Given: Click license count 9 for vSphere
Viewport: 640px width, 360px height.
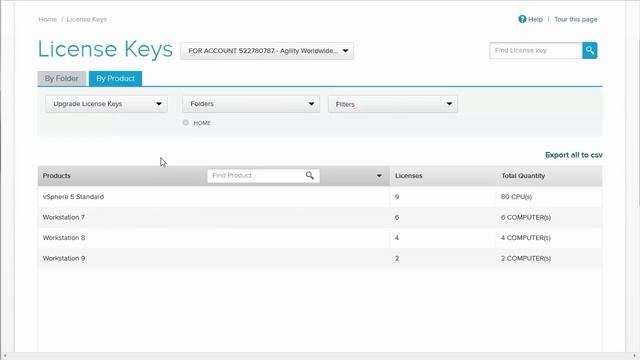Looking at the screenshot, I should click(397, 197).
